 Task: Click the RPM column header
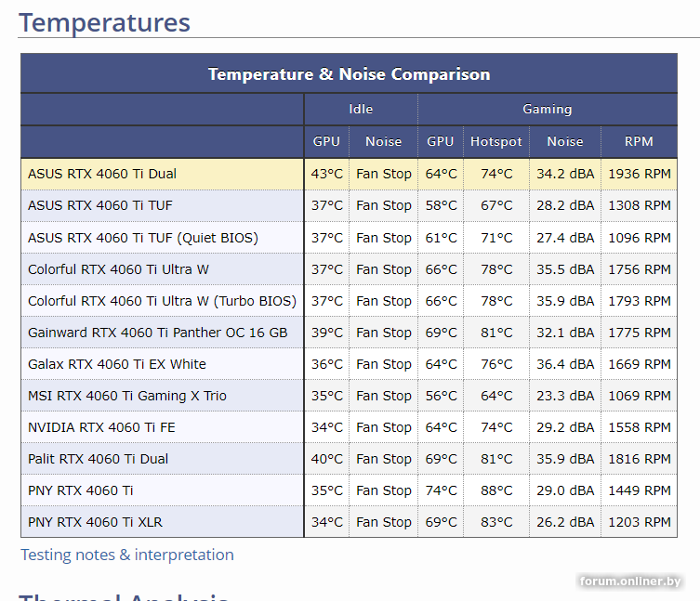coord(639,141)
